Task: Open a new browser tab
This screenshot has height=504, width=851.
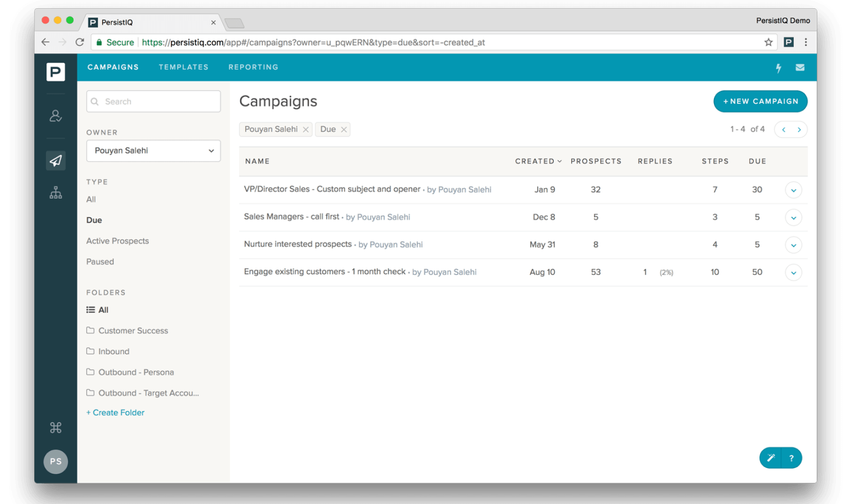Action: 235,22
